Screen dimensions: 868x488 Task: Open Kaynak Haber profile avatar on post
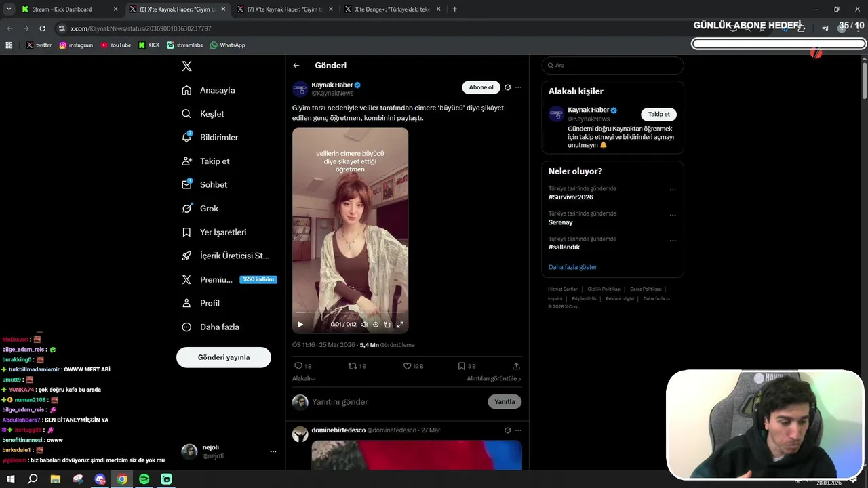(300, 89)
